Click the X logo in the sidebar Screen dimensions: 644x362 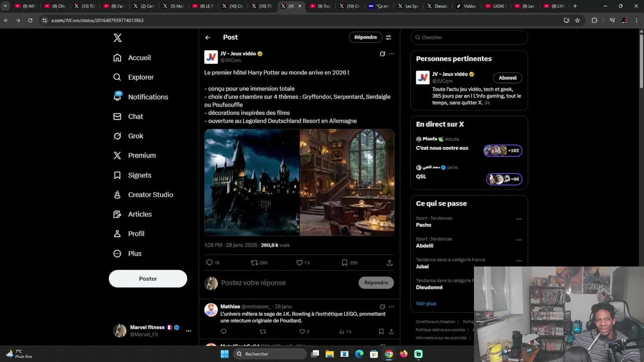(117, 38)
